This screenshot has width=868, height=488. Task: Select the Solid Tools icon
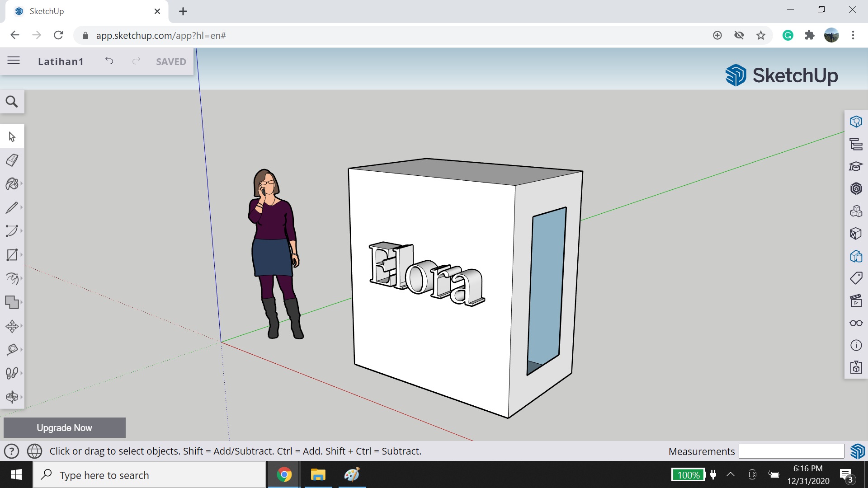(11, 302)
